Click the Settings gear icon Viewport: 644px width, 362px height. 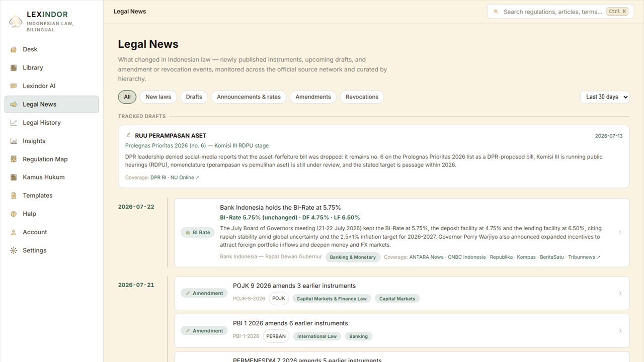(x=14, y=250)
